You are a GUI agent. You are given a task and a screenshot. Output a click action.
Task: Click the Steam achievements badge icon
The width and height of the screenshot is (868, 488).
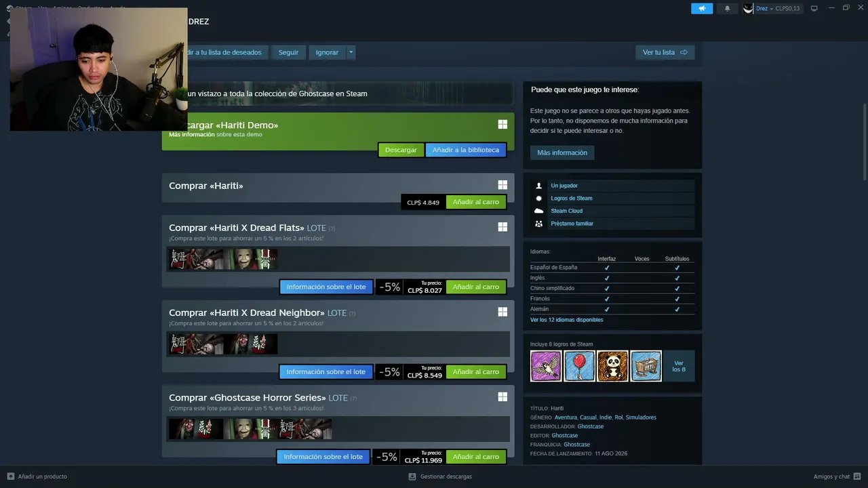coord(539,198)
